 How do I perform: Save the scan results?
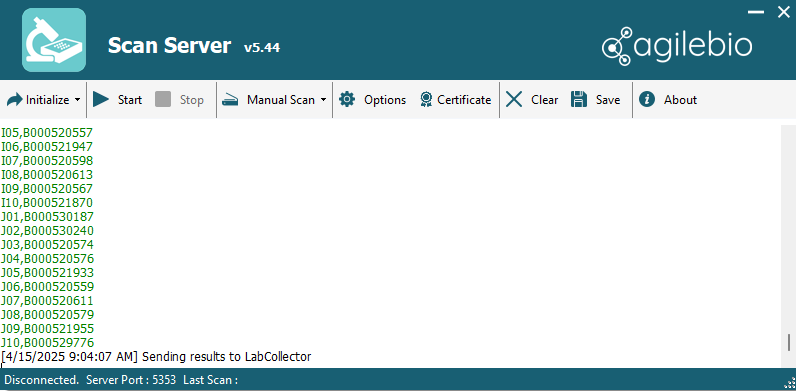pyautogui.click(x=608, y=100)
